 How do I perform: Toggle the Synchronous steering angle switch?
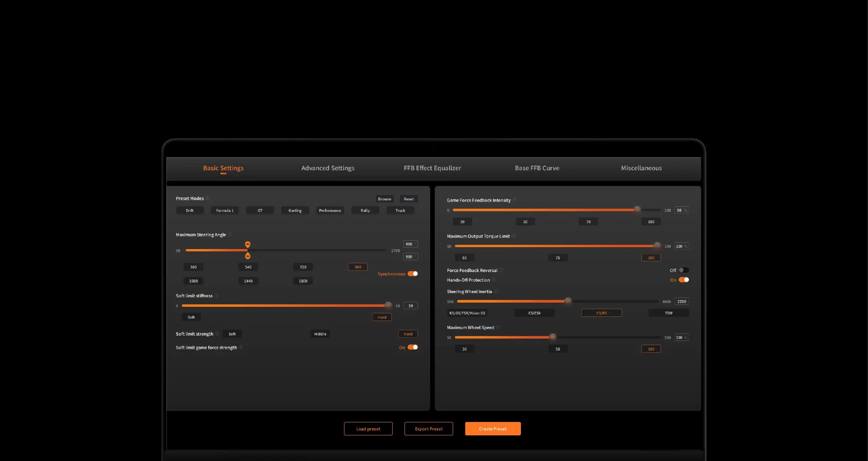click(x=413, y=274)
